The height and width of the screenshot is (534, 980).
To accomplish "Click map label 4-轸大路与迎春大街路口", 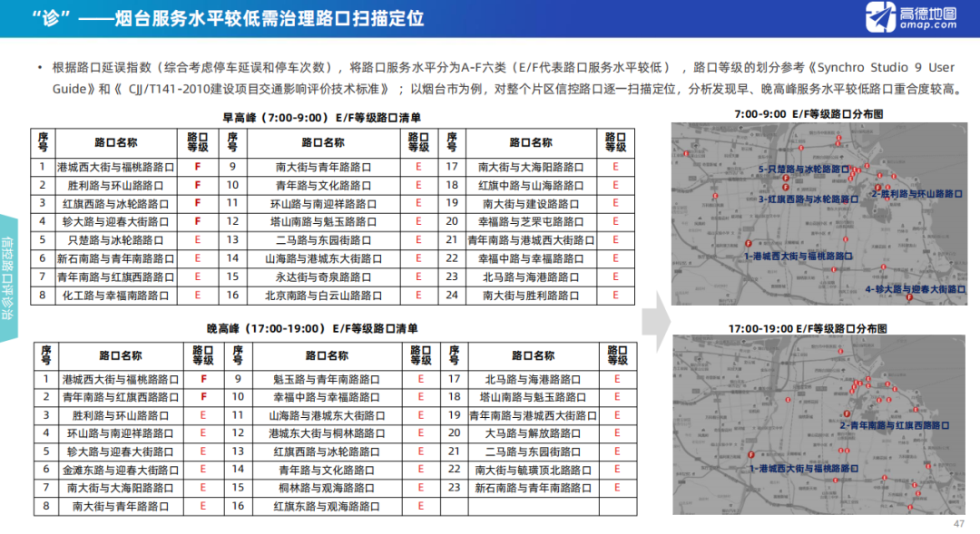I will pyautogui.click(x=916, y=289).
